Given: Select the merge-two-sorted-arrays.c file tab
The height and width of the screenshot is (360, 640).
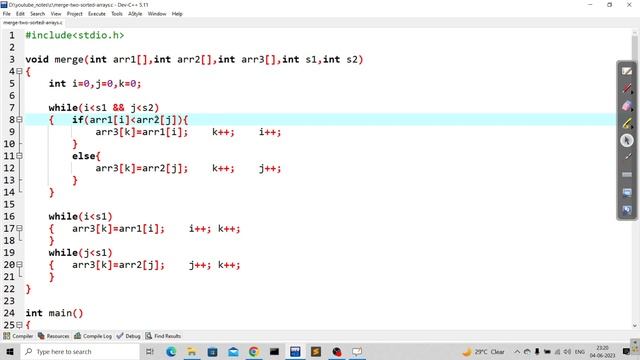Looking at the screenshot, I should coord(33,23).
